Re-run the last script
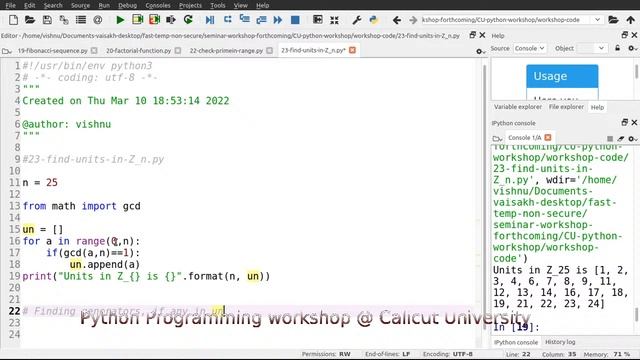This screenshot has height=360, width=640. (188, 20)
